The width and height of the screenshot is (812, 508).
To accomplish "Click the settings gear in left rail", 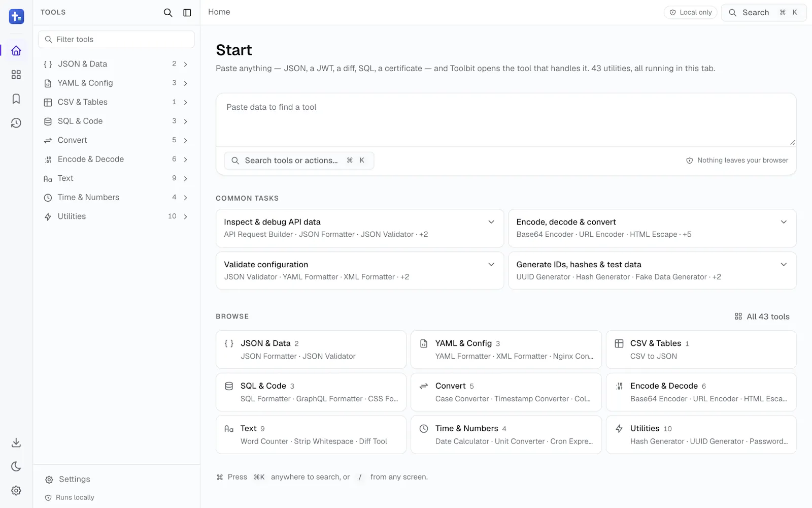I will 16,490.
